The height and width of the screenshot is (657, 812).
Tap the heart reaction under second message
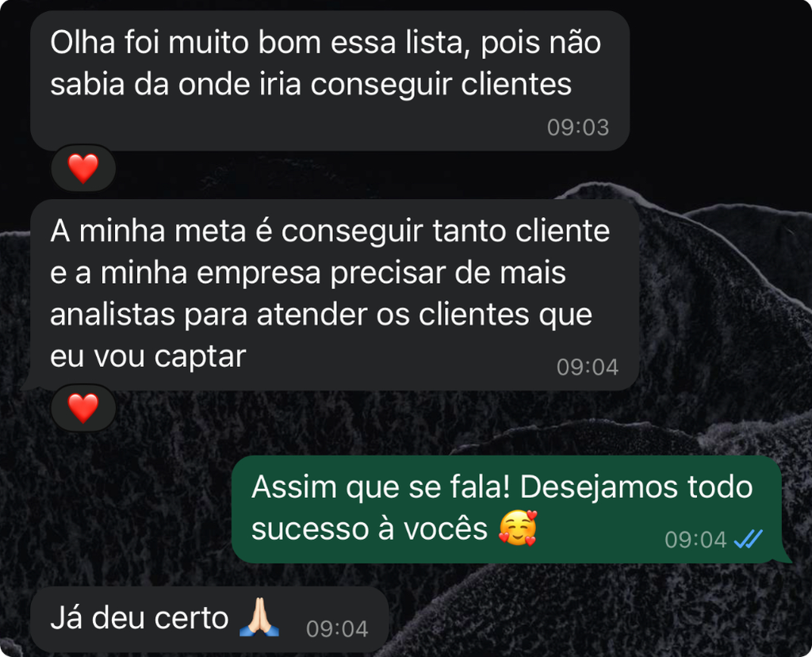[x=83, y=407]
